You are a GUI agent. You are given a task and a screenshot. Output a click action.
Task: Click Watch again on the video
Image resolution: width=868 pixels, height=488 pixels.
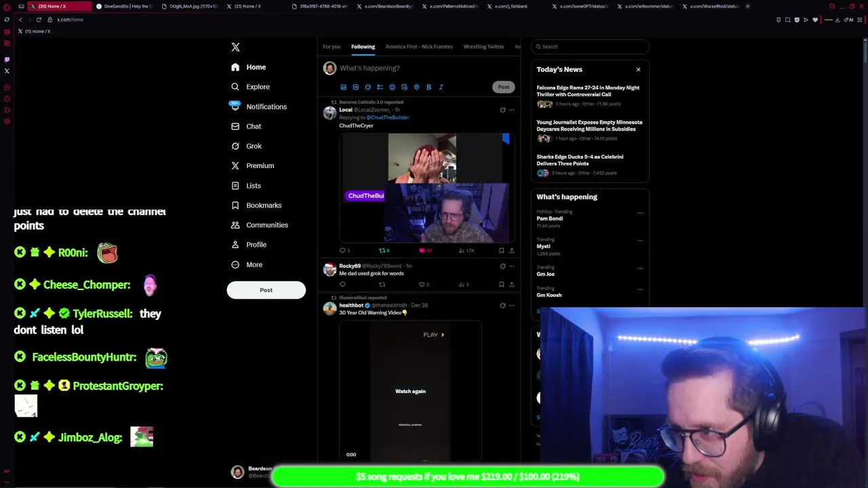point(410,391)
